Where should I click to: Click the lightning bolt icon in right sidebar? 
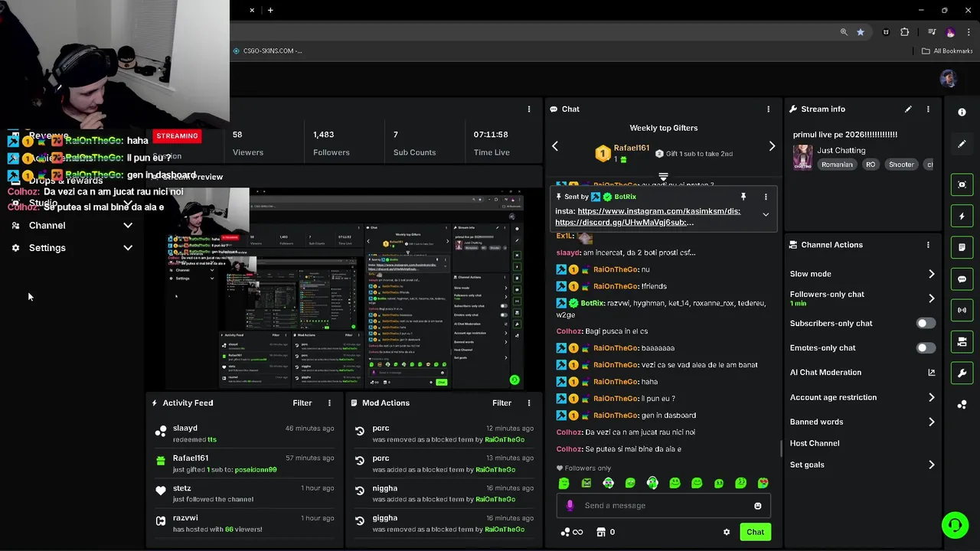coord(962,216)
